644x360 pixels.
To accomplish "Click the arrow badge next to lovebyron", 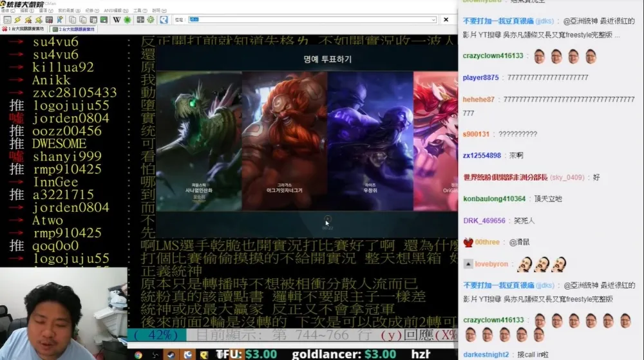I will [x=468, y=264].
